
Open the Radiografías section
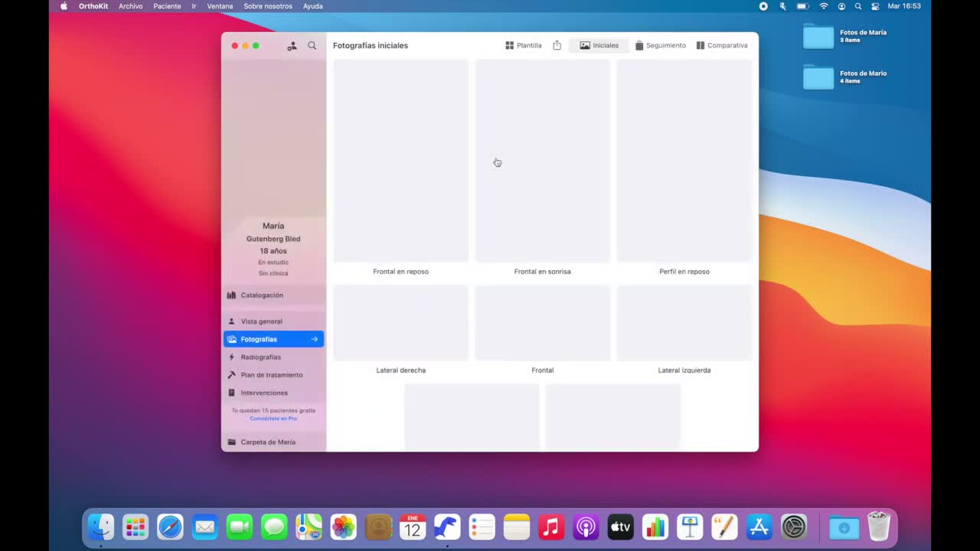coord(273,357)
